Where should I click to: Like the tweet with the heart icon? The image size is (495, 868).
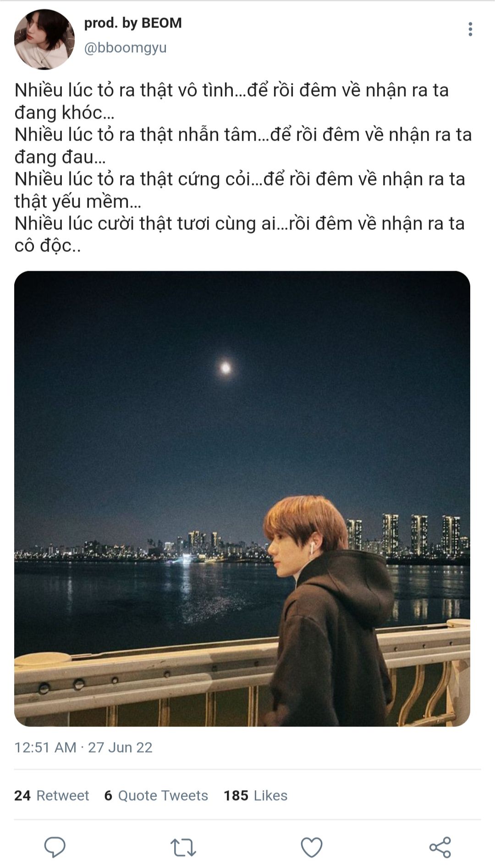point(312,847)
